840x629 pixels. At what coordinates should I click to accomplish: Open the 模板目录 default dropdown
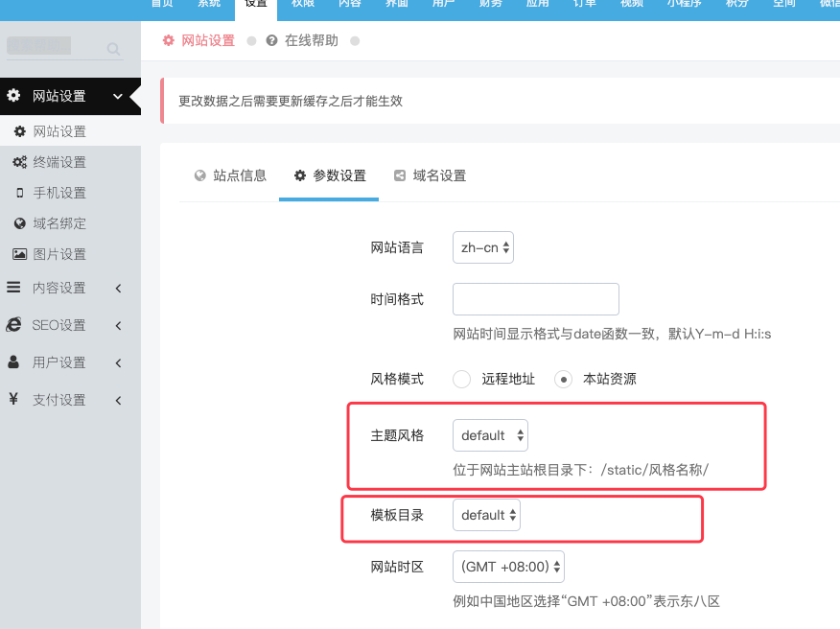486,515
